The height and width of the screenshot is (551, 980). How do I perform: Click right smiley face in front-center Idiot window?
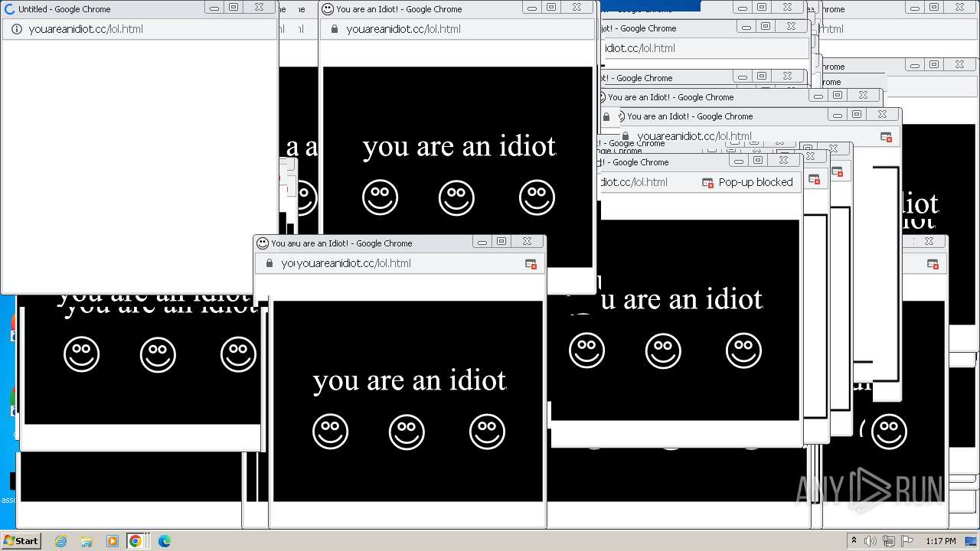click(487, 432)
